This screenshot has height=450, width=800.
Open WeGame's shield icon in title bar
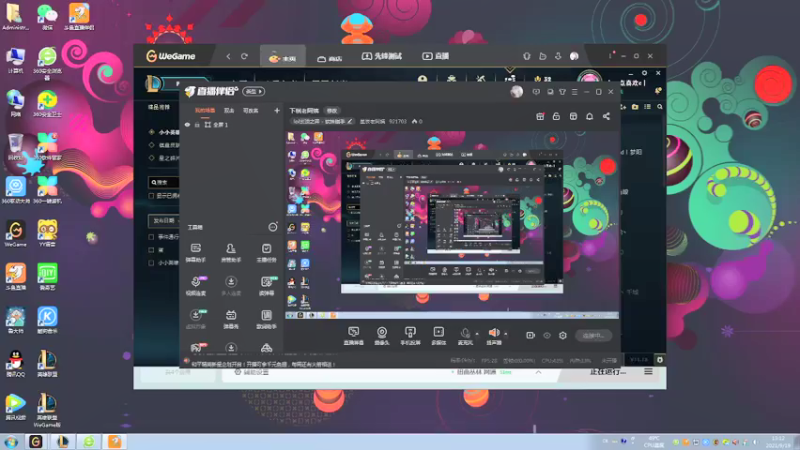pos(527,56)
